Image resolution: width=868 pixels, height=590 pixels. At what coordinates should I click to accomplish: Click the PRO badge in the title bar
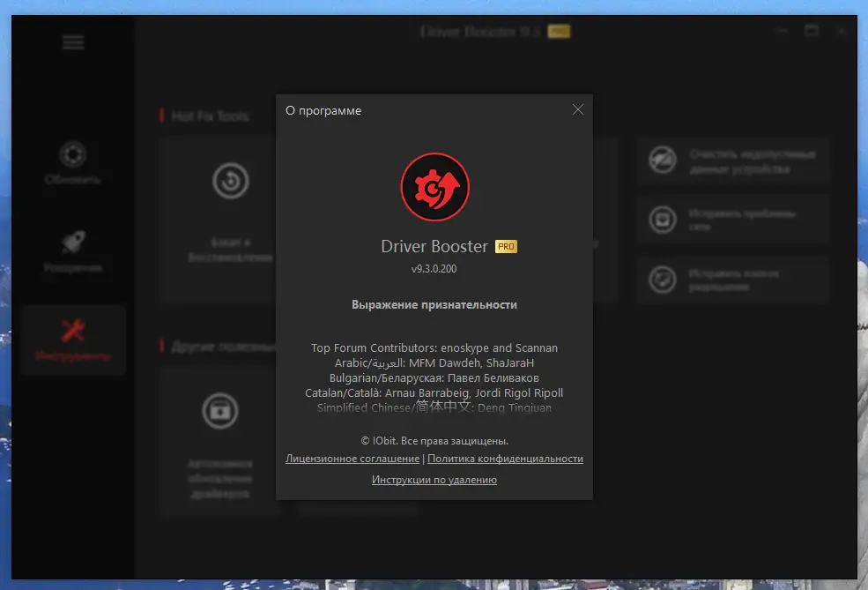(x=559, y=32)
